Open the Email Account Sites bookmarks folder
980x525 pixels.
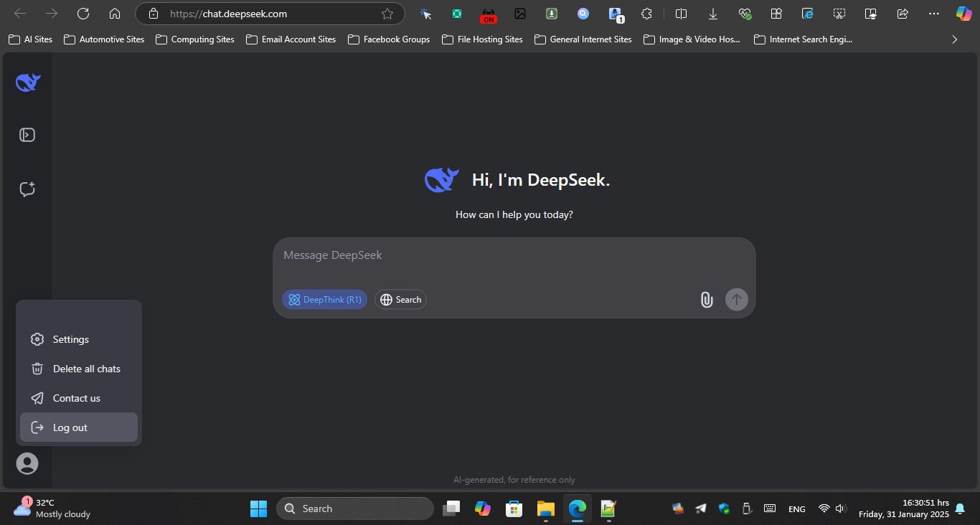[x=291, y=39]
